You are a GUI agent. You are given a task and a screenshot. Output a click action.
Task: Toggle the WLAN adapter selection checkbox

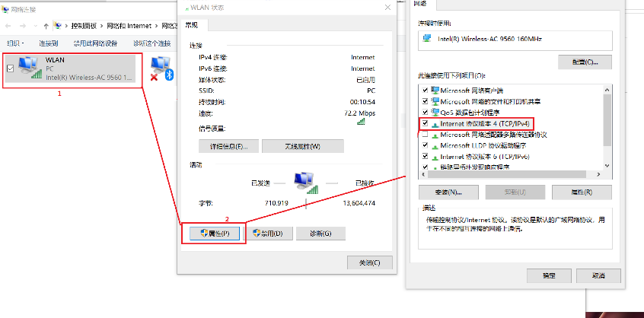coord(11,69)
